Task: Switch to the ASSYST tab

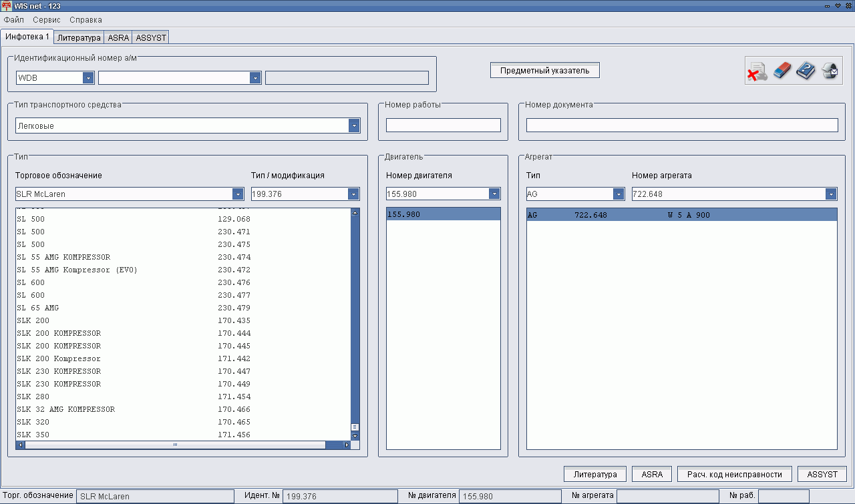Action: coord(150,38)
